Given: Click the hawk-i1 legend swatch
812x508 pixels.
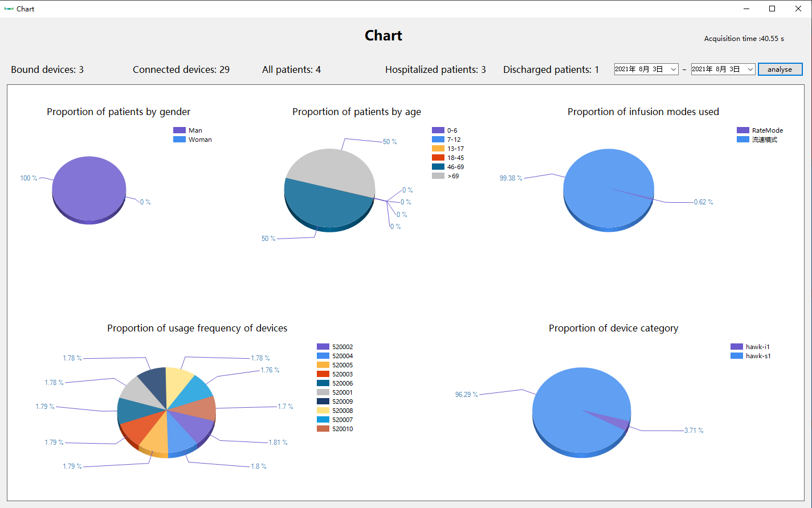Looking at the screenshot, I should 736,347.
